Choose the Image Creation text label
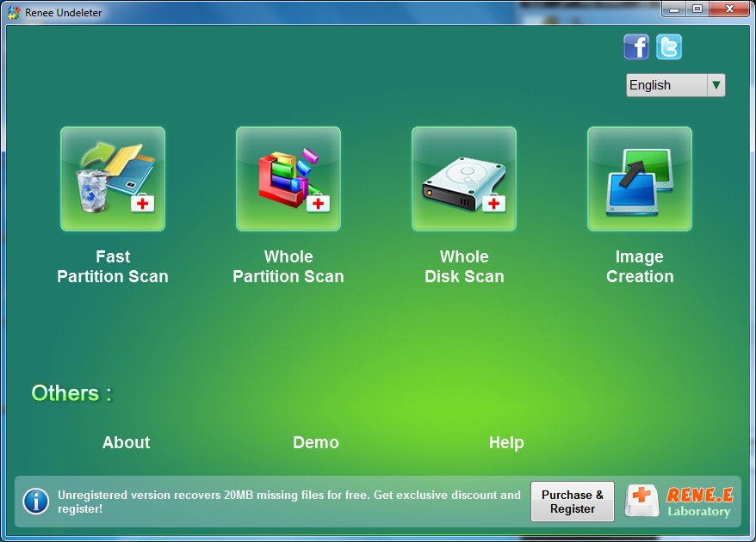Viewport: 756px width, 542px height. [640, 267]
